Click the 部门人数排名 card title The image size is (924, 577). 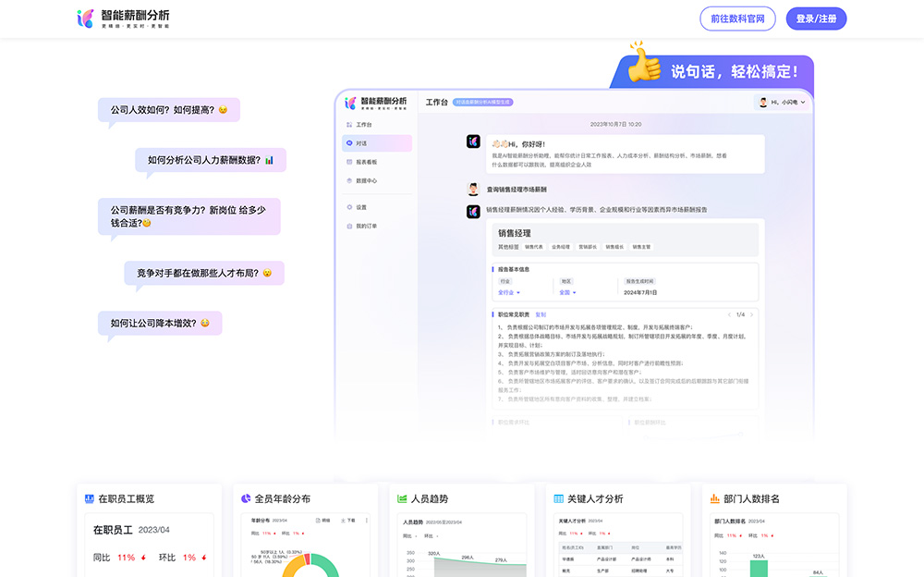751,499
